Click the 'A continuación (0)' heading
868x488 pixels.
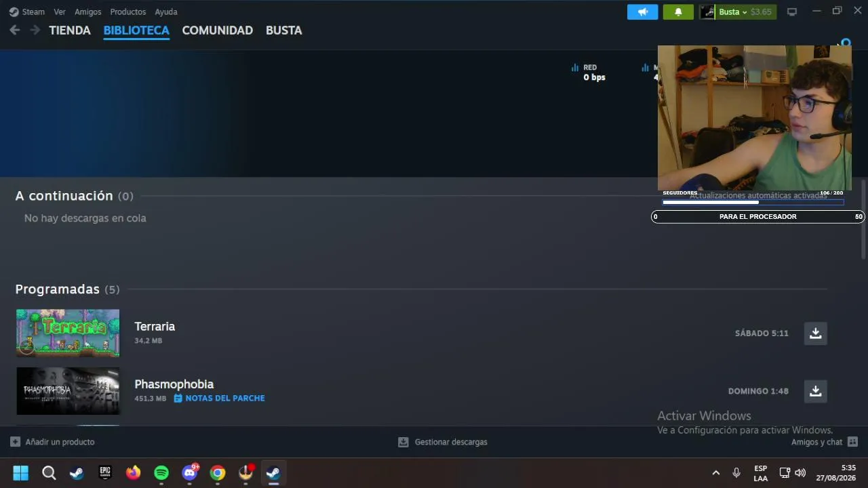click(x=74, y=196)
